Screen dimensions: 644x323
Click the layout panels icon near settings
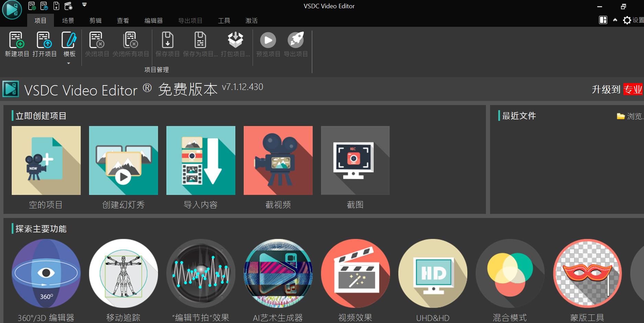(603, 20)
